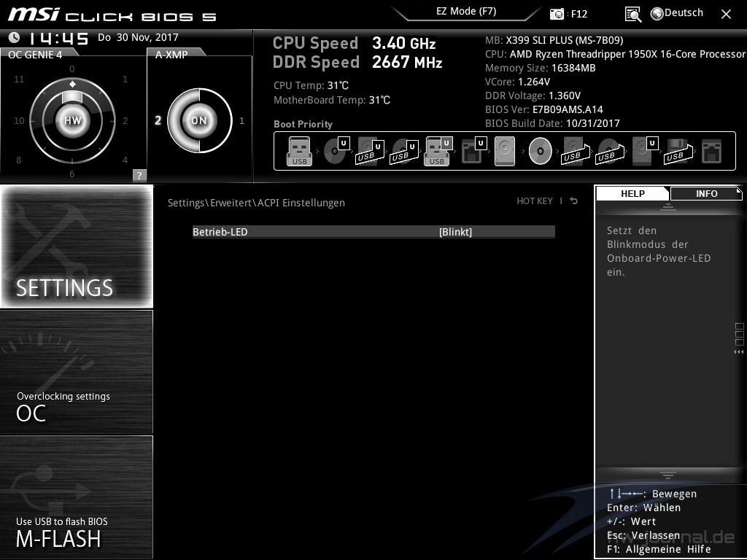Click the 'F1: Allgemeine Hilfe' hint

point(659,549)
